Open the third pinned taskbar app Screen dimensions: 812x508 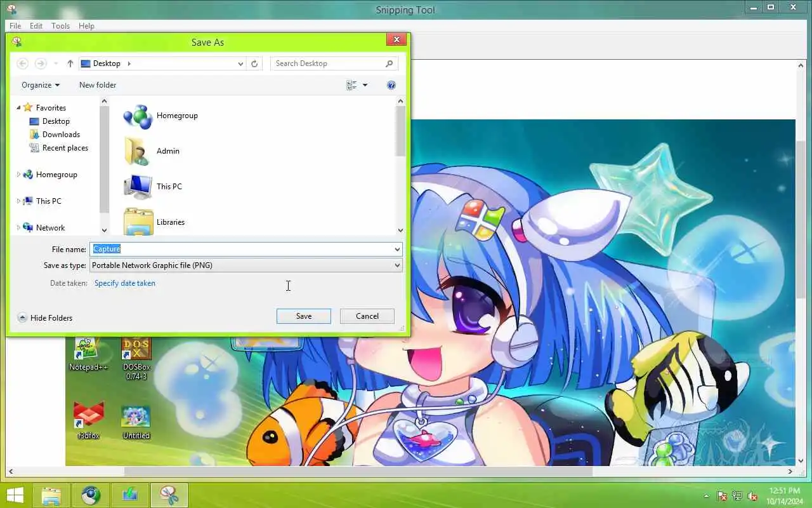[x=130, y=495]
